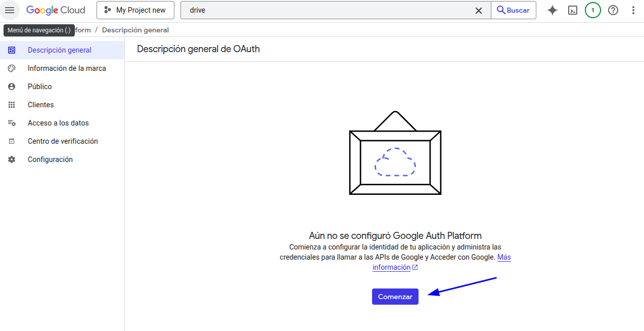
Task: Open the help question mark icon
Action: click(613, 10)
